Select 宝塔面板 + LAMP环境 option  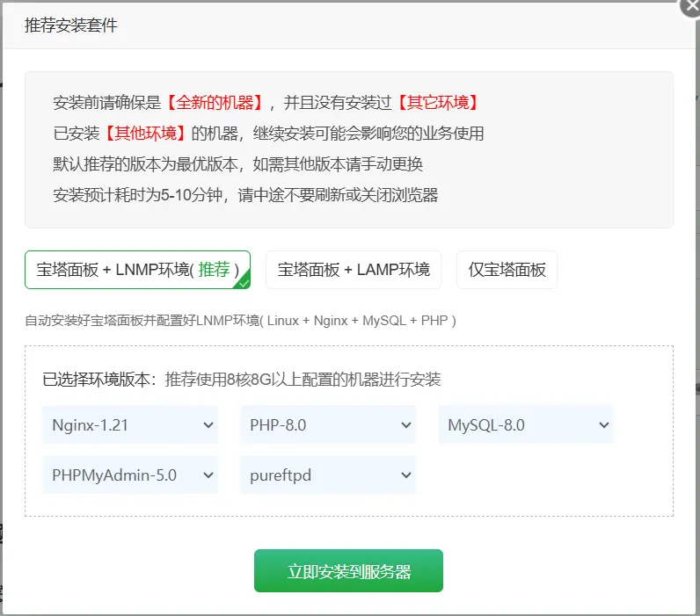click(354, 270)
